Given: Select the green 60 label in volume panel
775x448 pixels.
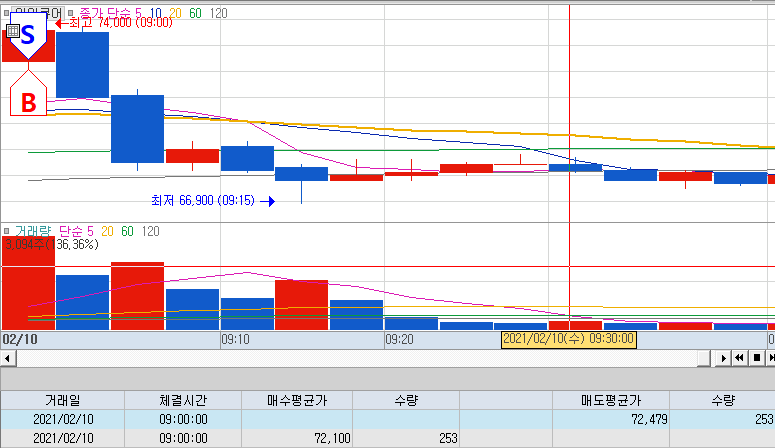Looking at the screenshot, I should [x=127, y=231].
